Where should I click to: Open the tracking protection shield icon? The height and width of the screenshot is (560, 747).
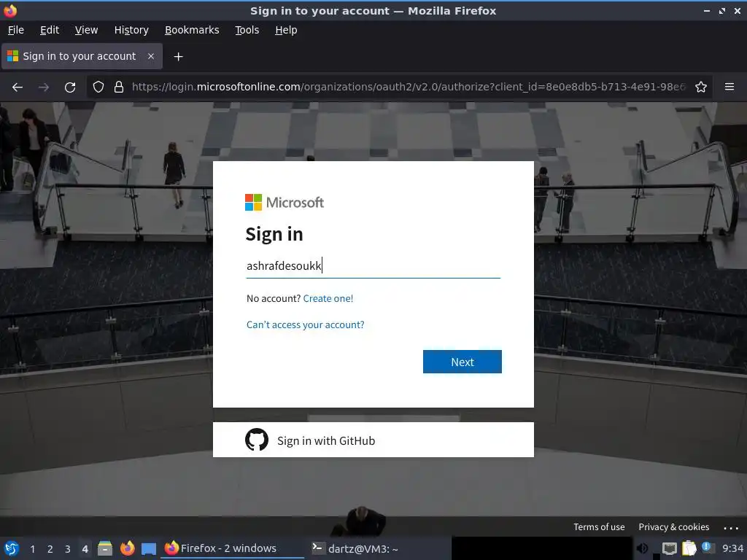coord(98,87)
